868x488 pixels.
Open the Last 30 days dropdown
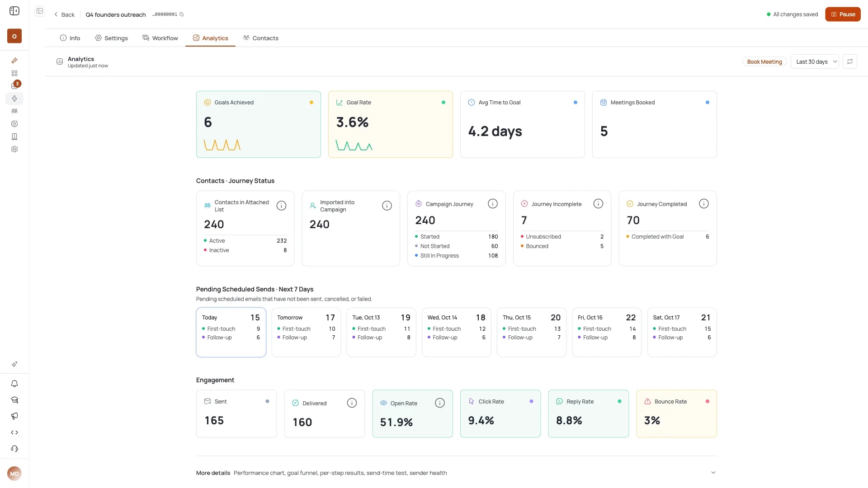click(x=815, y=62)
